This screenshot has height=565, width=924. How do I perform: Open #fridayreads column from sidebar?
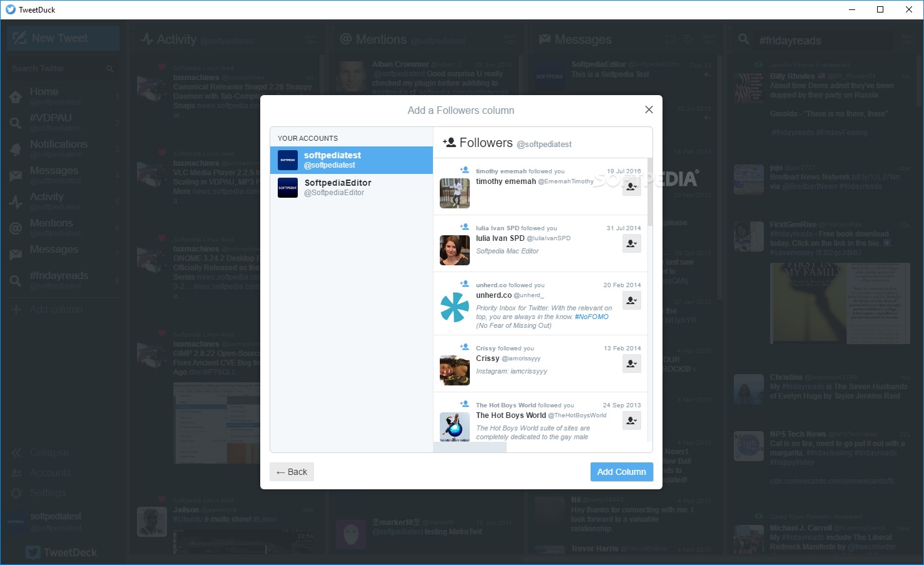(63, 280)
